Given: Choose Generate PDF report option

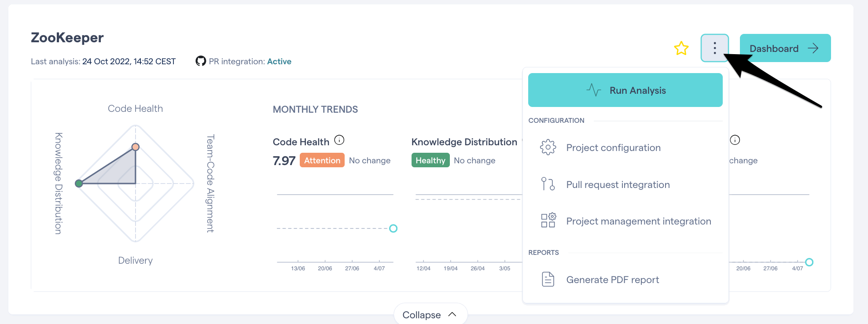Looking at the screenshot, I should [625, 280].
